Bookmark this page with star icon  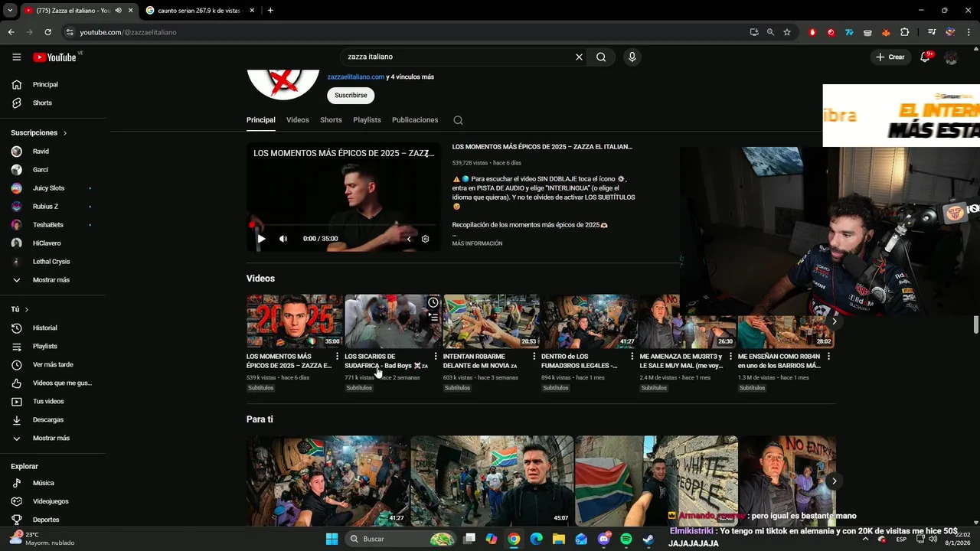pos(786,32)
